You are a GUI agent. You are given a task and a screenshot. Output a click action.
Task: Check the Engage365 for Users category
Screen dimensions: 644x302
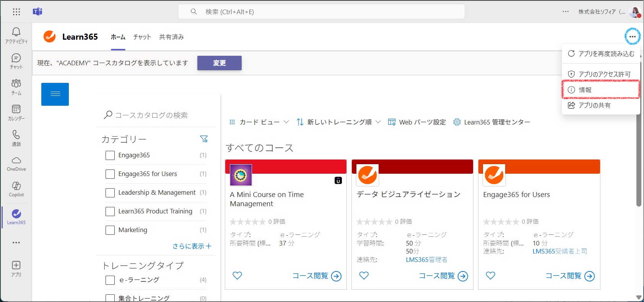tap(110, 174)
